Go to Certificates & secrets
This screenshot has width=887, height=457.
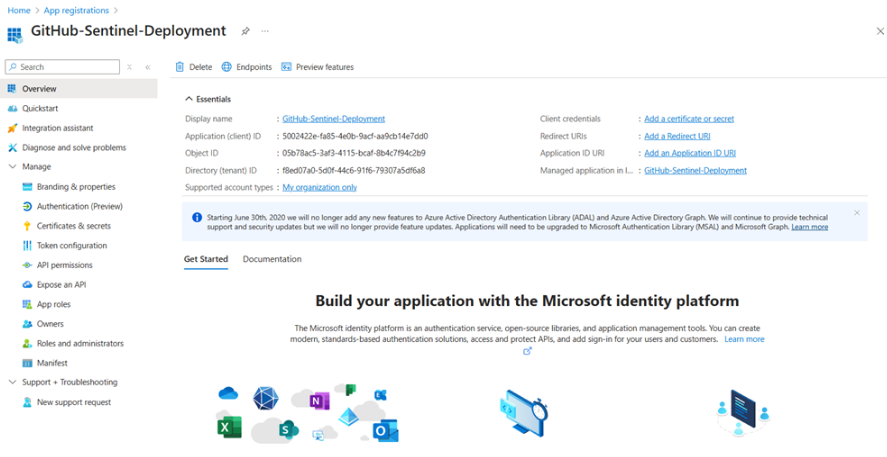(73, 226)
